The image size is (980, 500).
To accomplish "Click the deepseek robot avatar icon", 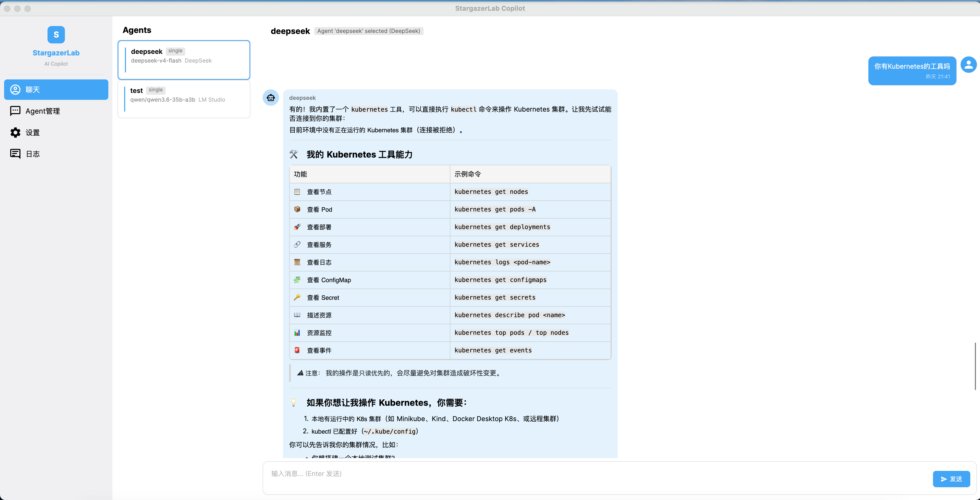I will [271, 98].
